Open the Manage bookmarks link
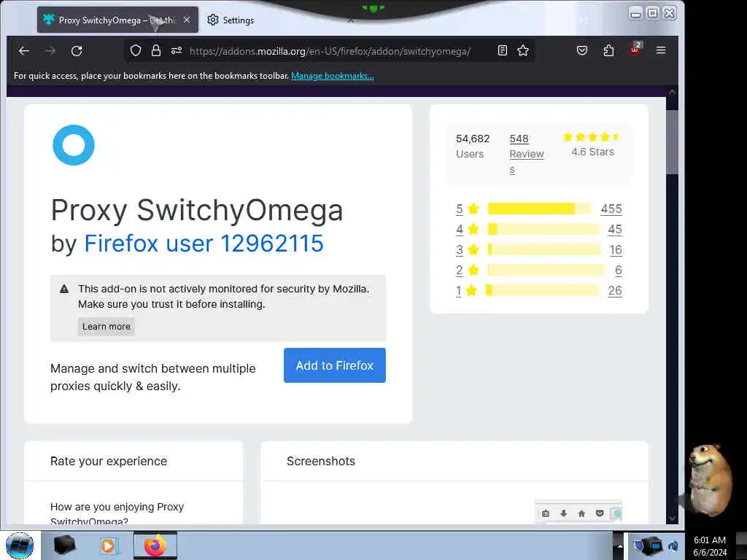This screenshot has width=747, height=560. (332, 76)
